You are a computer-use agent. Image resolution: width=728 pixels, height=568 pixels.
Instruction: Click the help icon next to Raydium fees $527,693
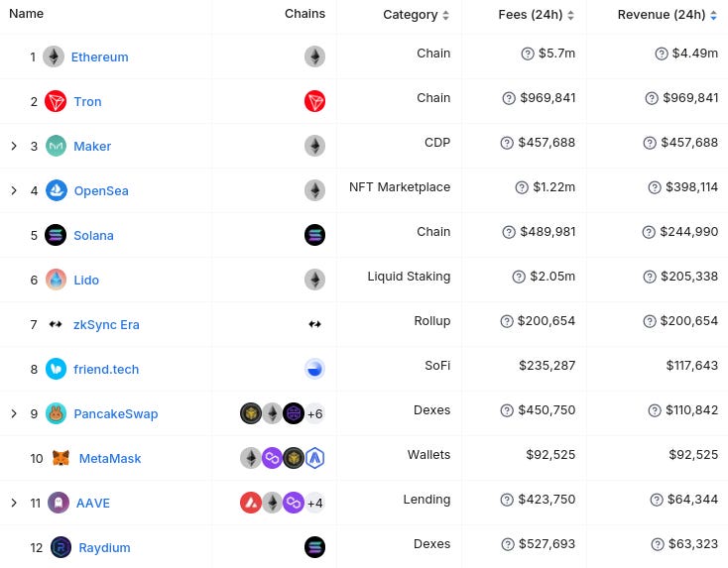click(508, 544)
